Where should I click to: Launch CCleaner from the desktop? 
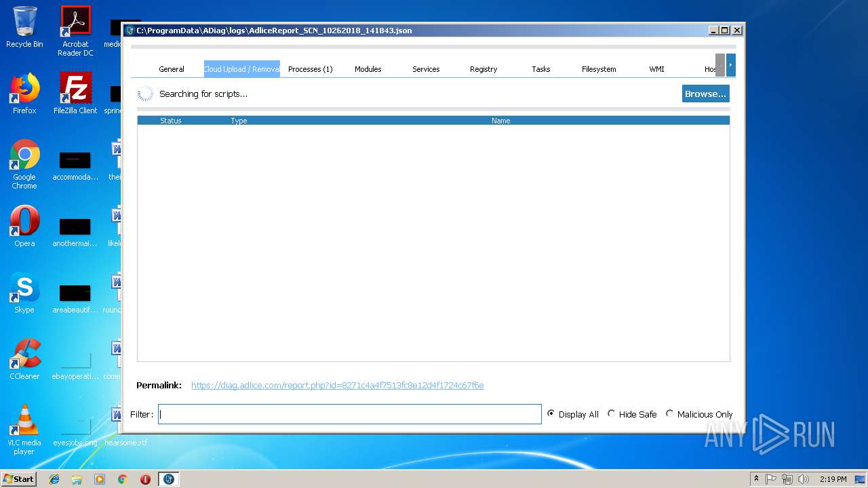tap(24, 359)
